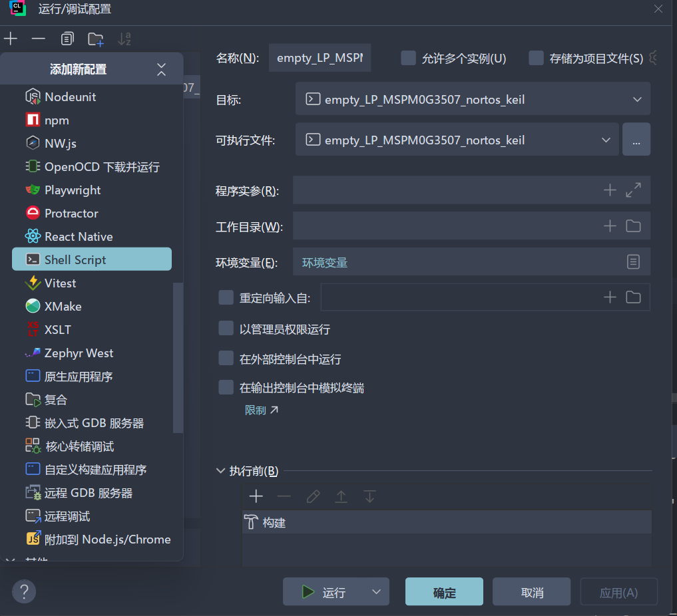Click the 程序实参 arguments field
Viewport: 677px width, 616px height.
click(471, 190)
